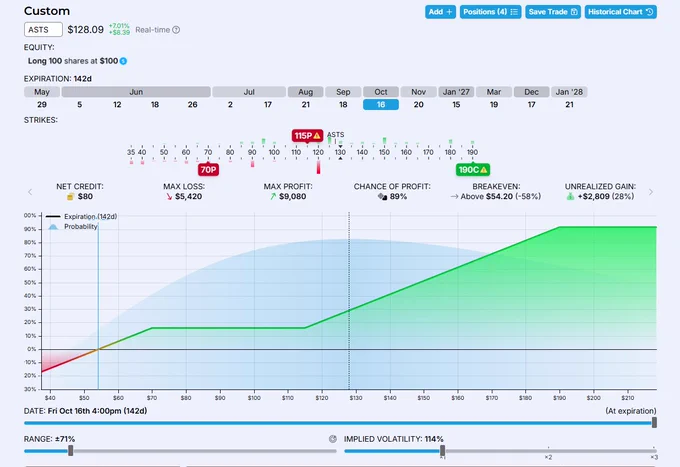The height and width of the screenshot is (467, 680).
Task: Click the blue equity dollar icon
Action: coord(123,61)
